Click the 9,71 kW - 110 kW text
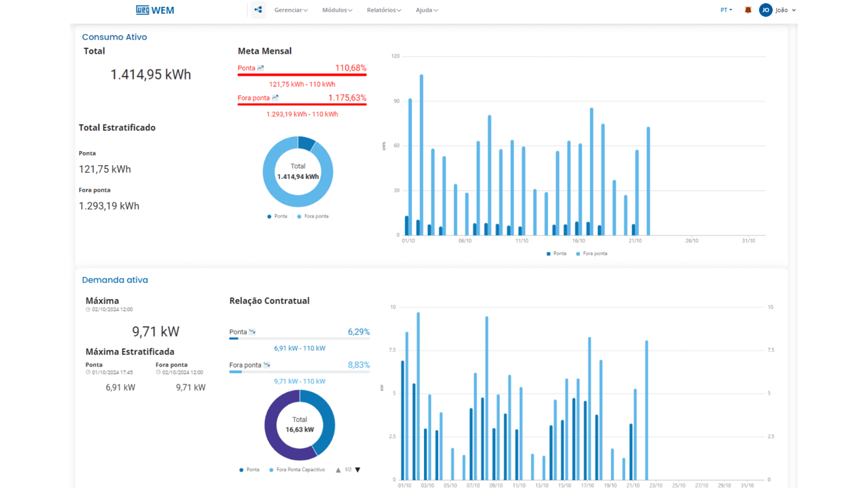 click(x=300, y=381)
